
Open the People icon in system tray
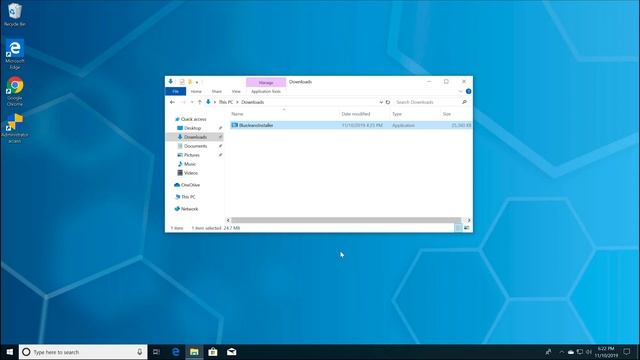(548, 352)
